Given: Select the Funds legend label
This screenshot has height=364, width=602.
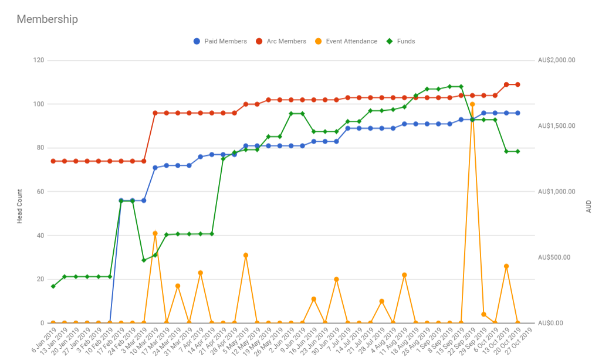Looking at the screenshot, I should [405, 42].
